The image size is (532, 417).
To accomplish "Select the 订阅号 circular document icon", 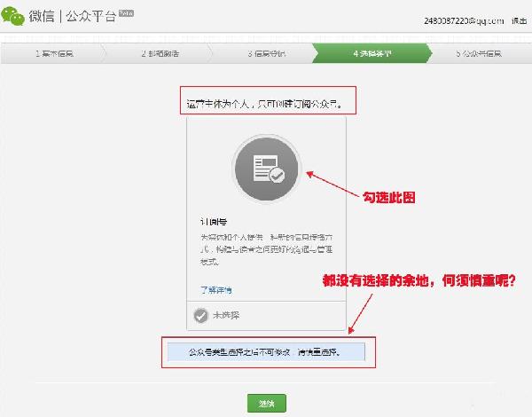I will coord(267,170).
